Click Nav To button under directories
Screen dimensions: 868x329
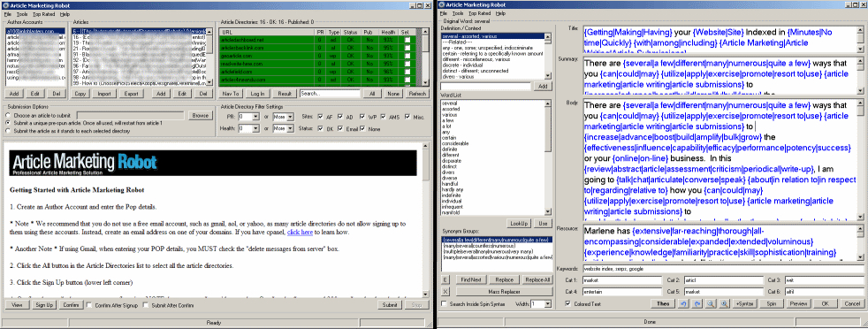231,94
